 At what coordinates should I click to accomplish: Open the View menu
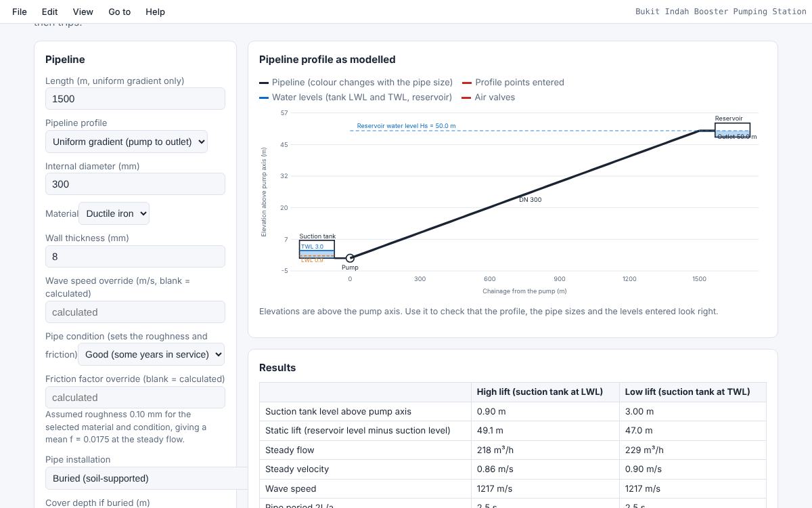(83, 12)
